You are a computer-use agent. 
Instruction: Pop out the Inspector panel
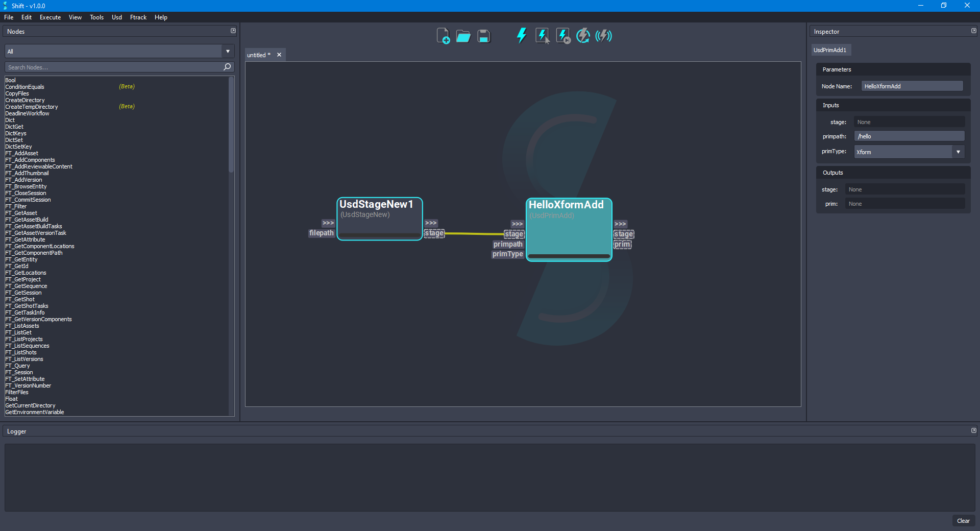tap(973, 31)
